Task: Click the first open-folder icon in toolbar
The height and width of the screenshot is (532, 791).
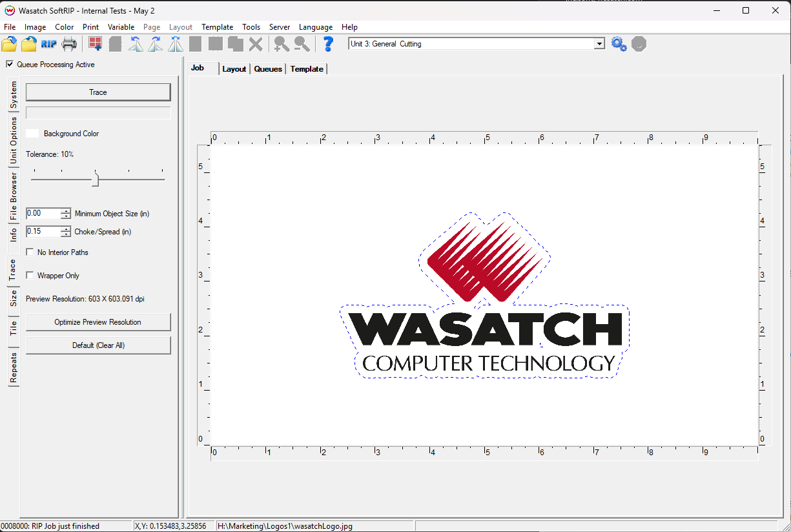Action: (x=9, y=44)
